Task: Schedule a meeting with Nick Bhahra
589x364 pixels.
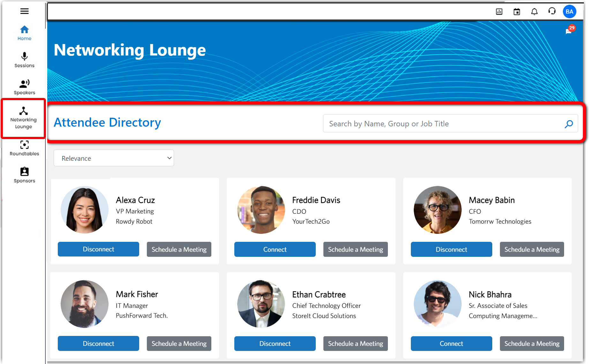Action: (x=532, y=344)
